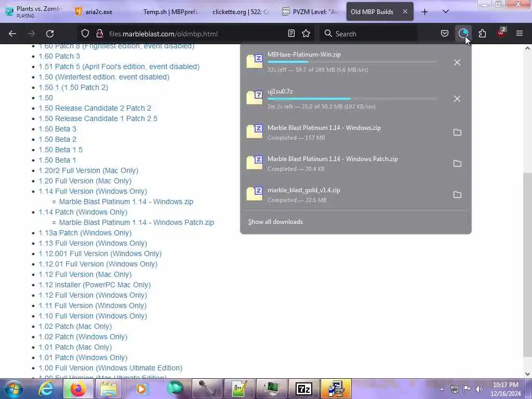Switch to Firefox in the taskbar
The height and width of the screenshot is (399, 532).
click(x=78, y=389)
